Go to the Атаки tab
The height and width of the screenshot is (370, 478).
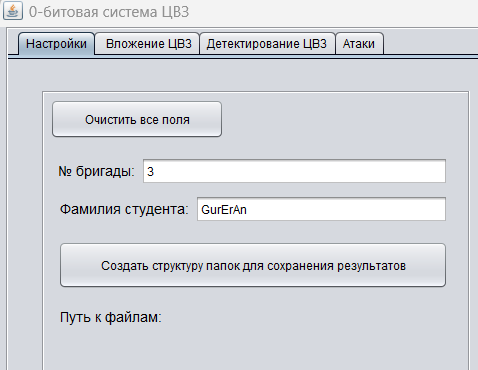[x=359, y=44]
